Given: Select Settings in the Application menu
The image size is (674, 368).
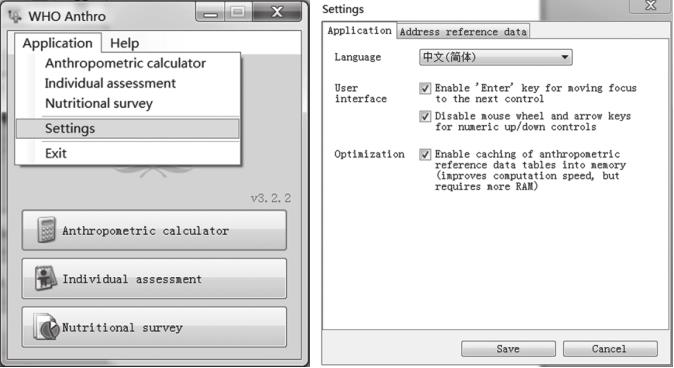Looking at the screenshot, I should (x=128, y=129).
